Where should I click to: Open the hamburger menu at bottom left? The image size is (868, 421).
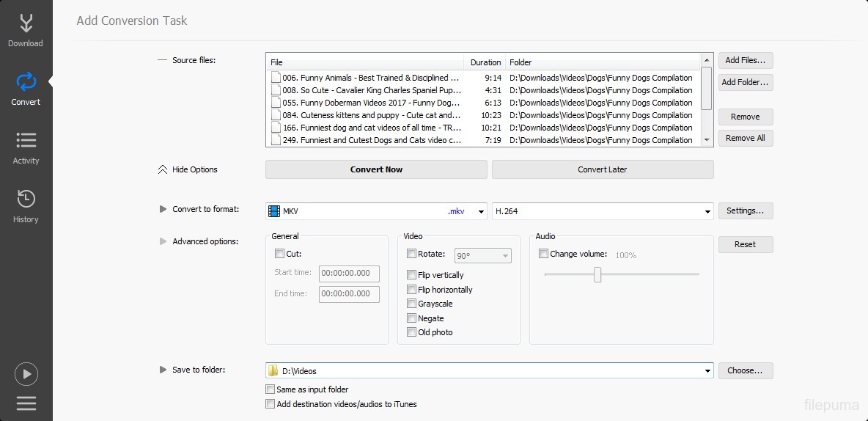[26, 403]
